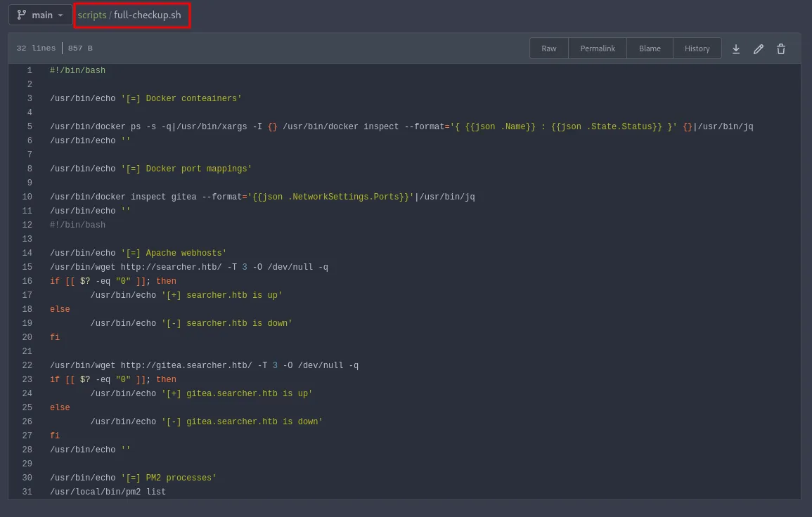This screenshot has width=812, height=517.
Task: Delete the file via the trash icon
Action: 781,48
